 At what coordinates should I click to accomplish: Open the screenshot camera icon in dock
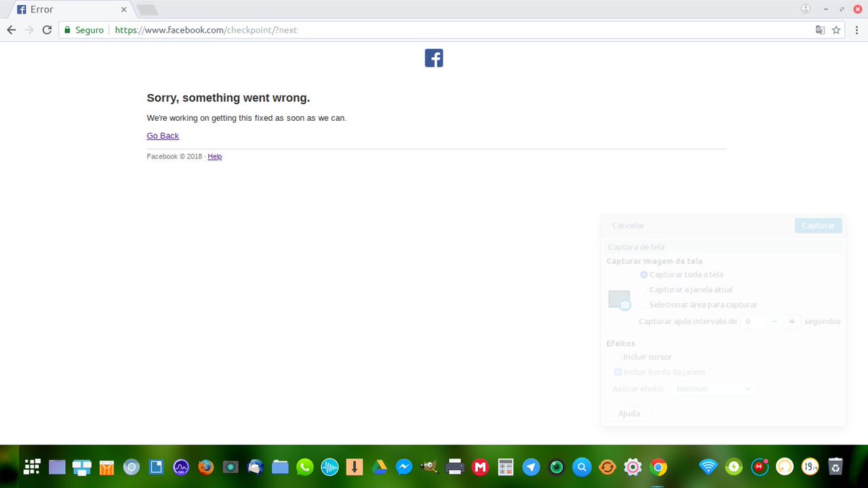pyautogui.click(x=231, y=467)
